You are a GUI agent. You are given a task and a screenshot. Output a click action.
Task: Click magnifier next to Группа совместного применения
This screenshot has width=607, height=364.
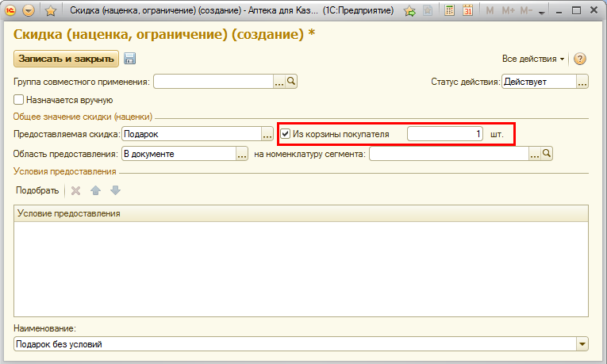point(291,81)
